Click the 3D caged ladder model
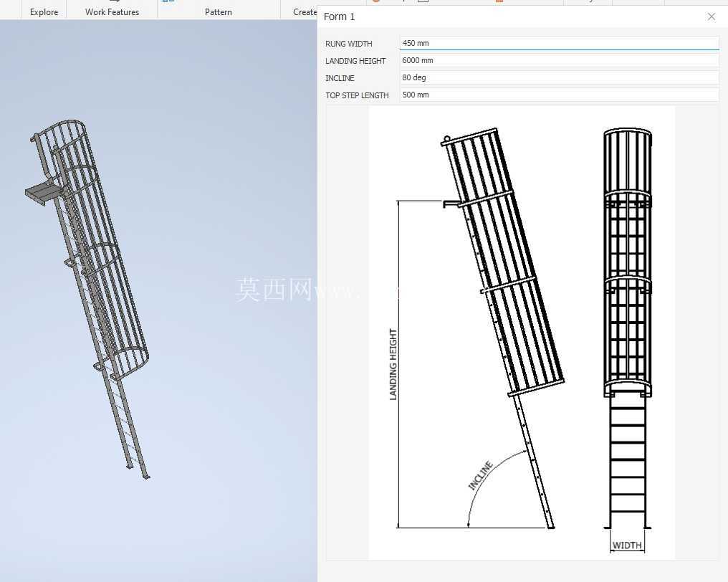The height and width of the screenshot is (582, 728). tap(88, 297)
